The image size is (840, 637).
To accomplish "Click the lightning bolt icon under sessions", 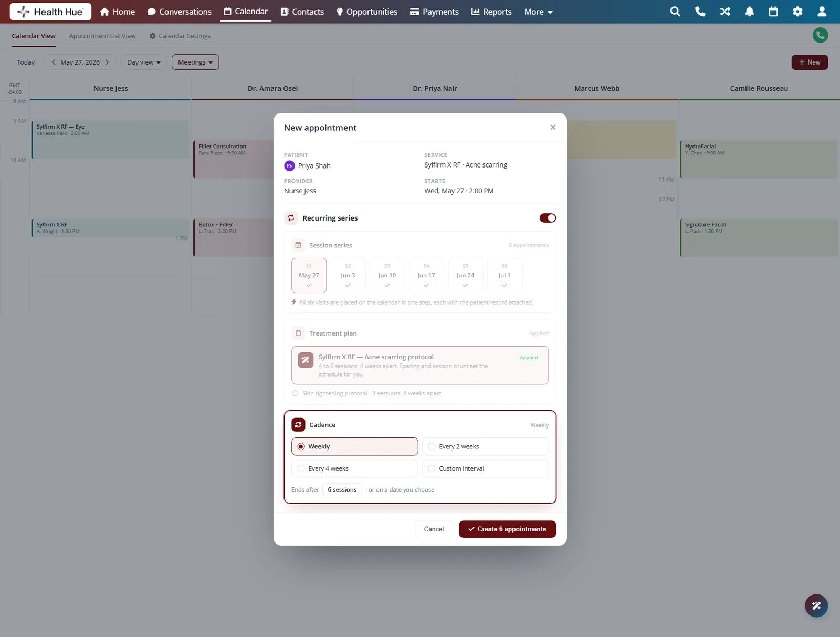I will point(294,302).
